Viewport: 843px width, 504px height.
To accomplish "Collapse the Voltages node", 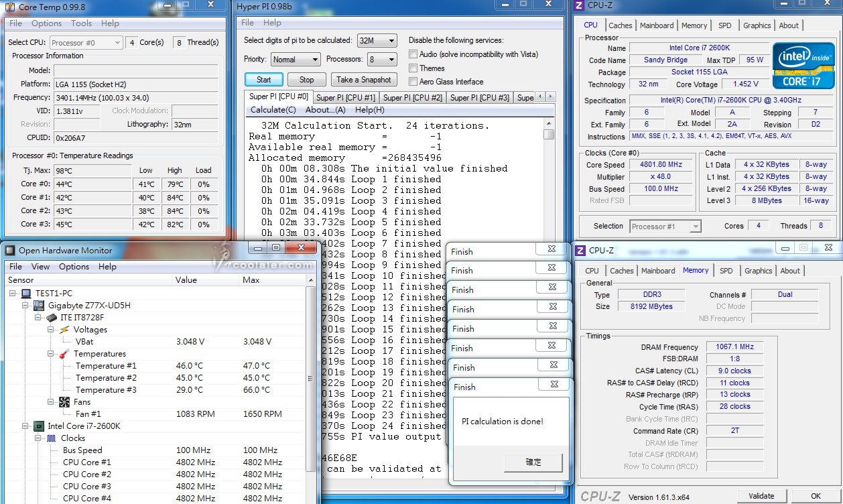I will (52, 330).
